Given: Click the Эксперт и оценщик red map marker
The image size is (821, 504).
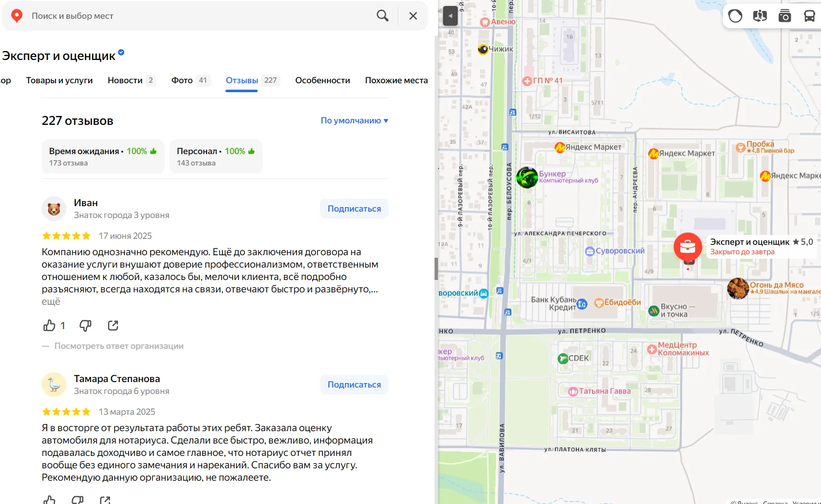Looking at the screenshot, I should point(688,247).
